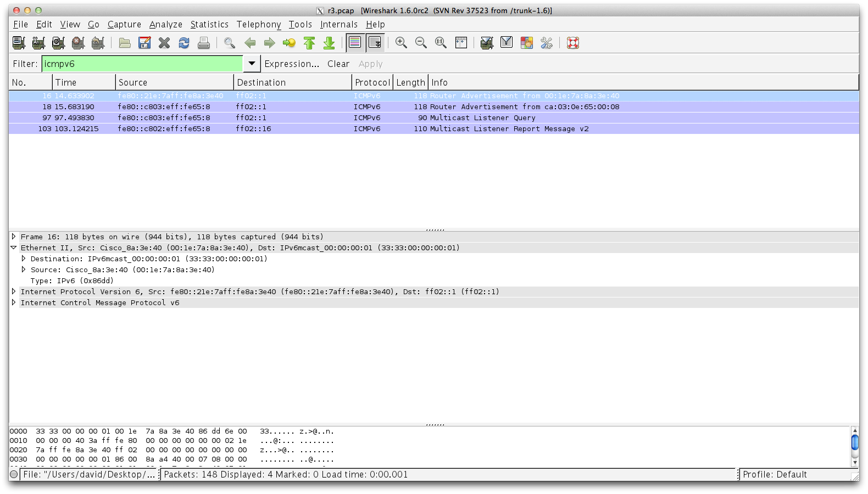Viewport: 868px width, 494px height.
Task: Sort by Info column header
Action: coord(643,82)
